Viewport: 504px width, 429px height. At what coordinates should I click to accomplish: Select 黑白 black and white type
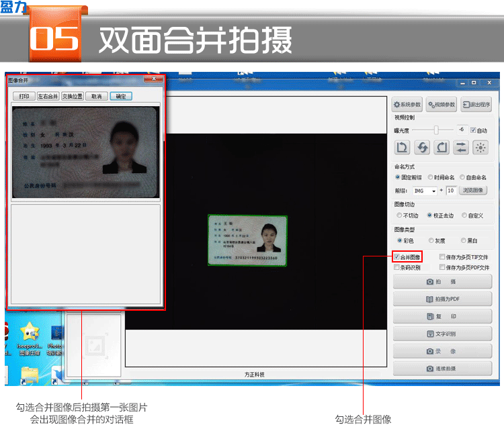pos(464,240)
